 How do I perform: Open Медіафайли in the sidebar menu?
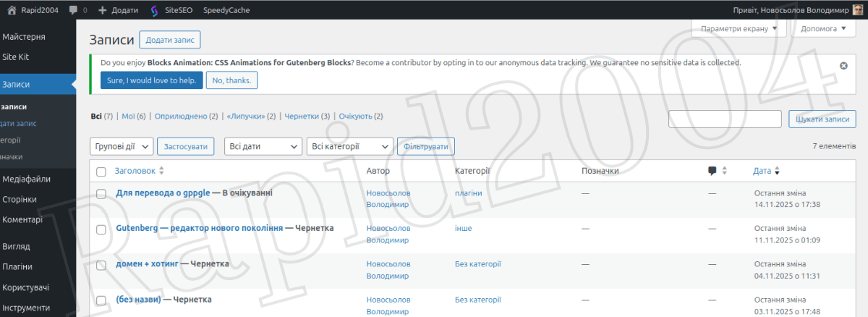click(26, 179)
